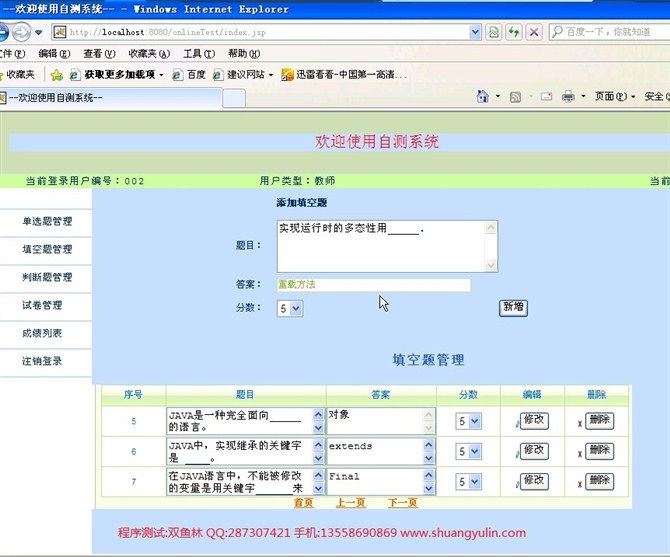Viewport: 670px width, 557px height.
Task: Click 删除 button for row 6
Action: click(x=599, y=451)
